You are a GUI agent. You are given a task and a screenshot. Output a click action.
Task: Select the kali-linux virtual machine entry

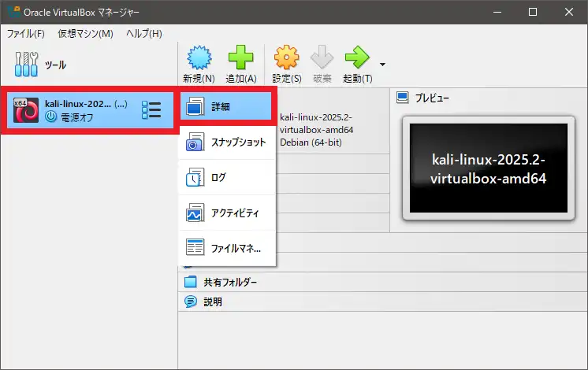point(90,110)
